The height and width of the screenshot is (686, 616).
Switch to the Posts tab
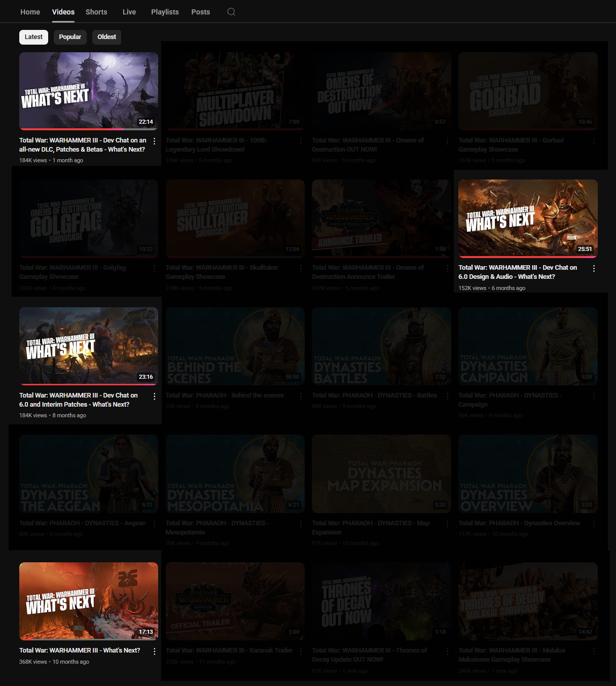(201, 12)
